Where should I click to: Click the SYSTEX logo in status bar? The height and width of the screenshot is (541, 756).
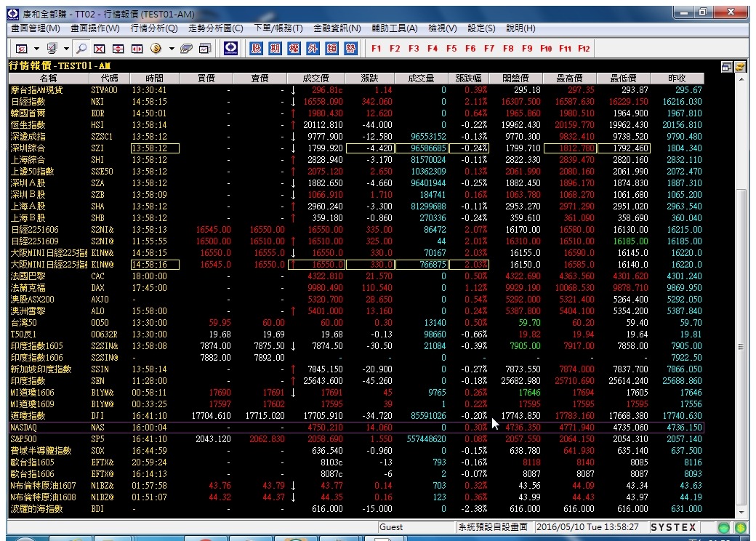pyautogui.click(x=674, y=527)
